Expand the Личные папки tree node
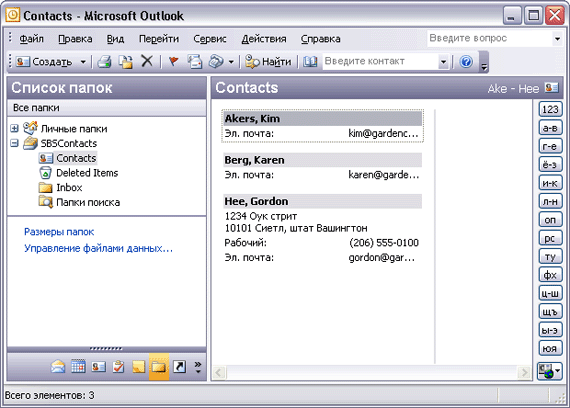This screenshot has width=570, height=408. [15, 128]
